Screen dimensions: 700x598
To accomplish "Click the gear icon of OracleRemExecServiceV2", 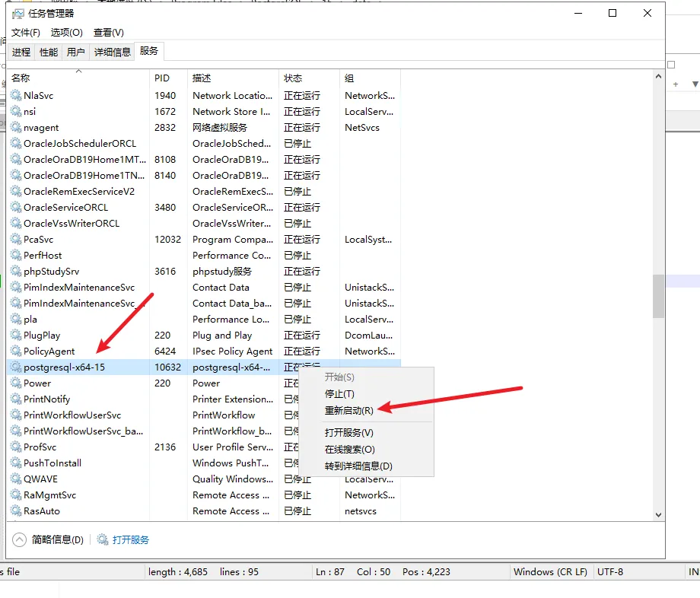I will (16, 191).
